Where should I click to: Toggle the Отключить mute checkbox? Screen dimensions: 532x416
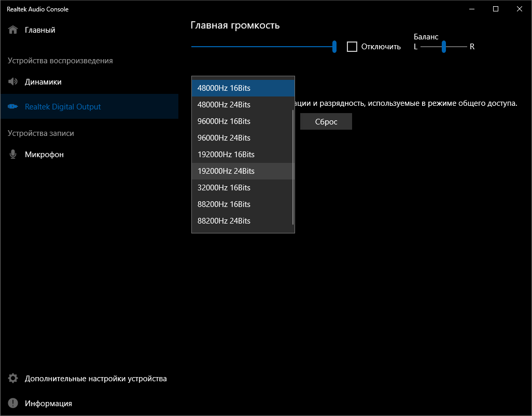pos(352,47)
